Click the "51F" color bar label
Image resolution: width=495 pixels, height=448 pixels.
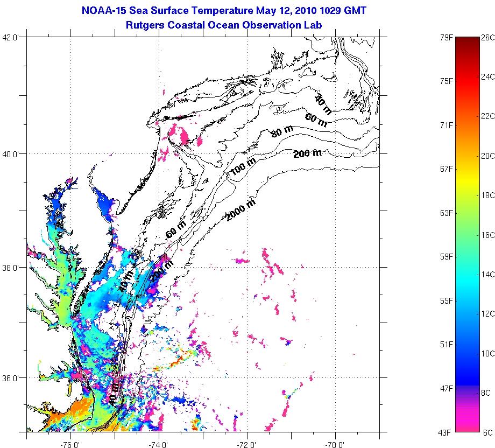(447, 345)
